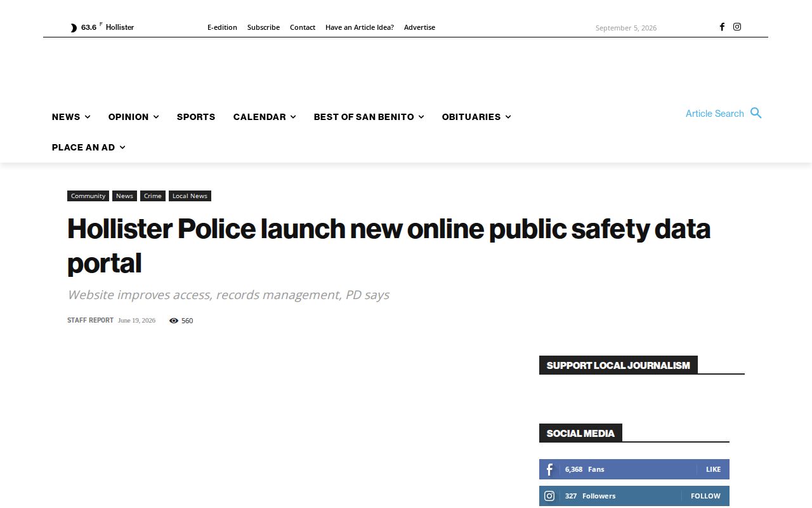
Task: Go to the Subscribe link
Action: coord(263,27)
